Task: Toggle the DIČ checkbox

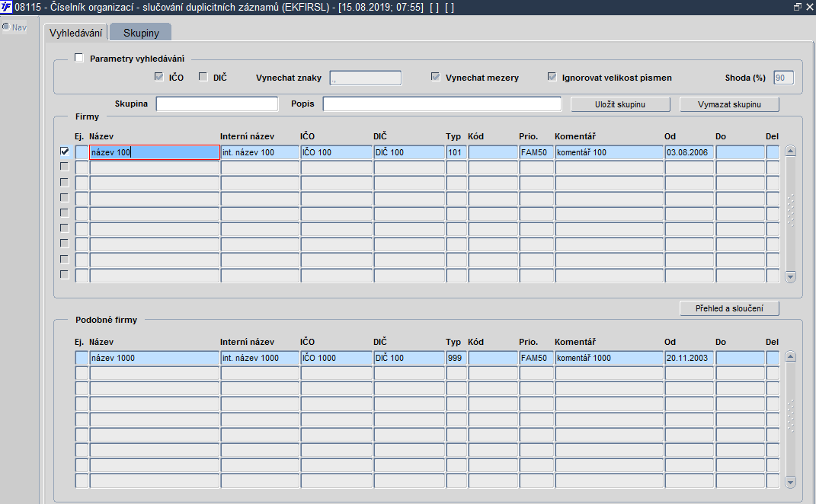Action: coord(203,77)
